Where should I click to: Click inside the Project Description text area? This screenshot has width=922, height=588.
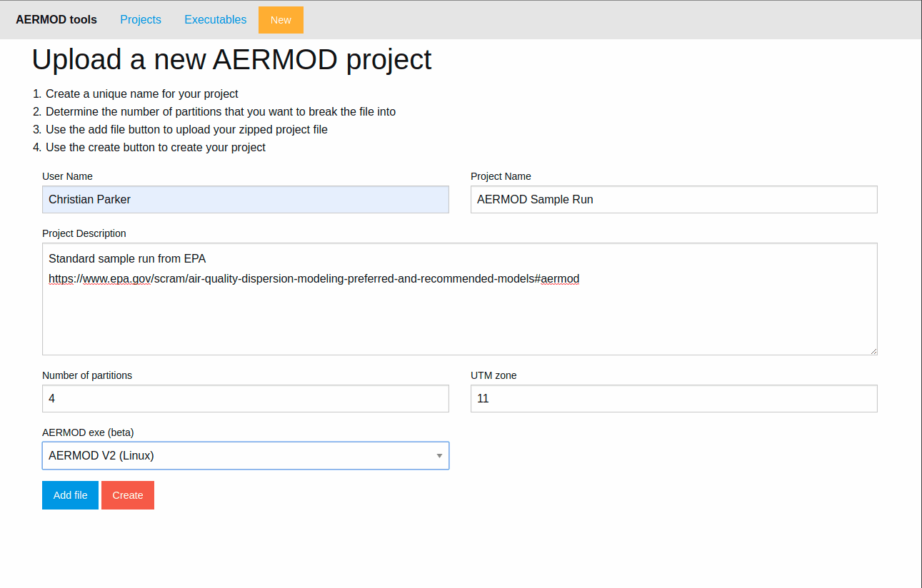459,321
